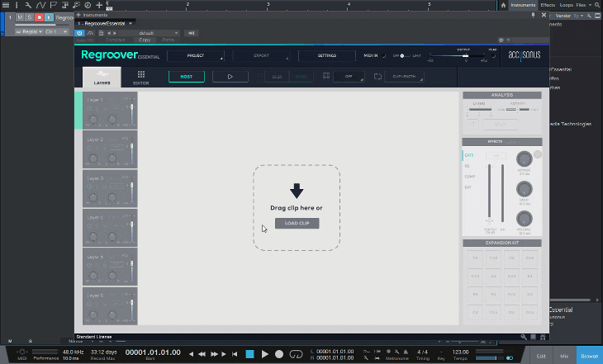Click the Browse button
Screen dimensions: 603x364
589,356
